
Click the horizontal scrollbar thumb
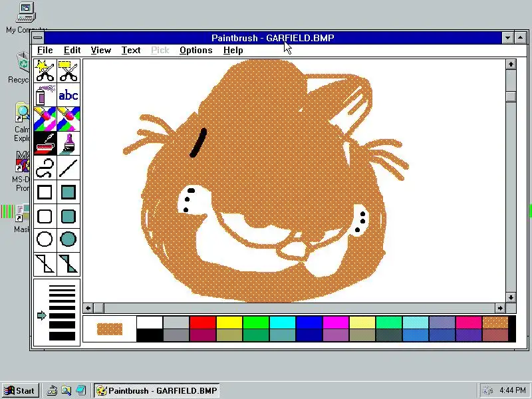point(98,308)
